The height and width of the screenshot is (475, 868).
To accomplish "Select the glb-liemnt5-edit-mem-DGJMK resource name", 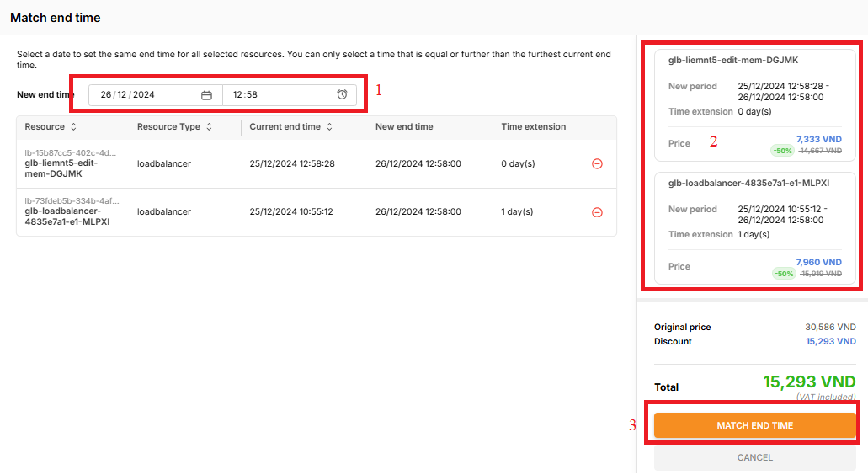I will 61,168.
